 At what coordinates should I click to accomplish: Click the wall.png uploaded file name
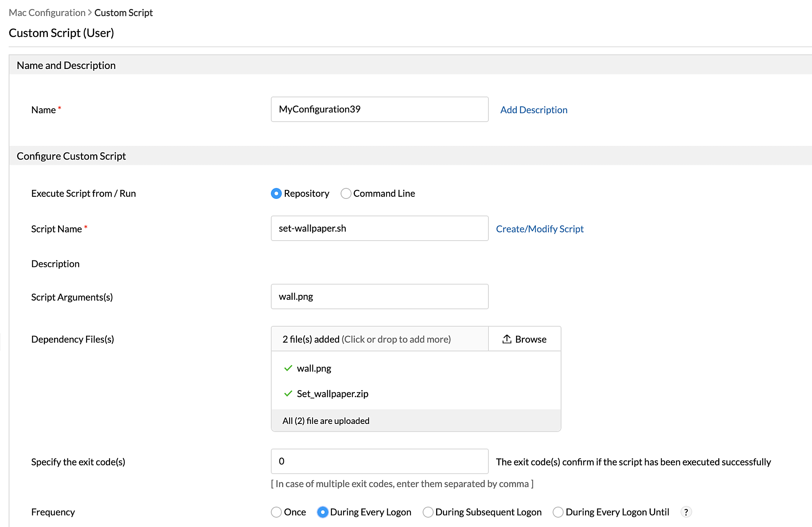314,368
